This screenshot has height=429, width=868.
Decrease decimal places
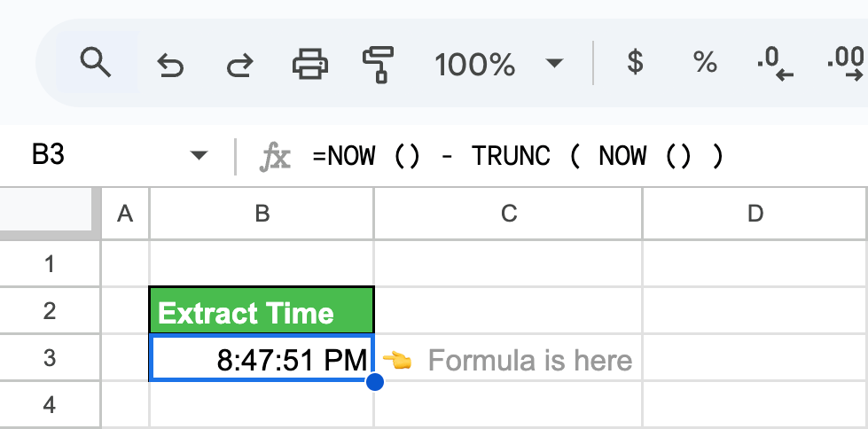click(x=774, y=64)
